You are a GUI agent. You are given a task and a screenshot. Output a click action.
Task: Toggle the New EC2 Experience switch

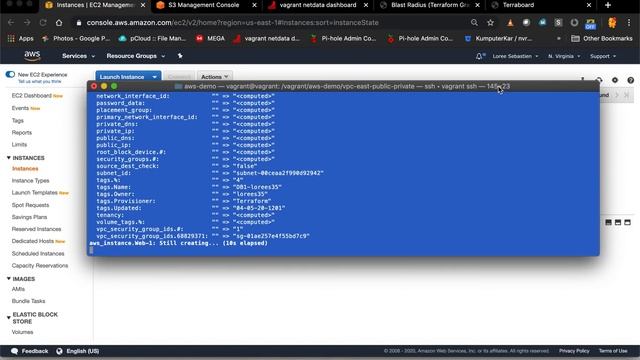10,74
